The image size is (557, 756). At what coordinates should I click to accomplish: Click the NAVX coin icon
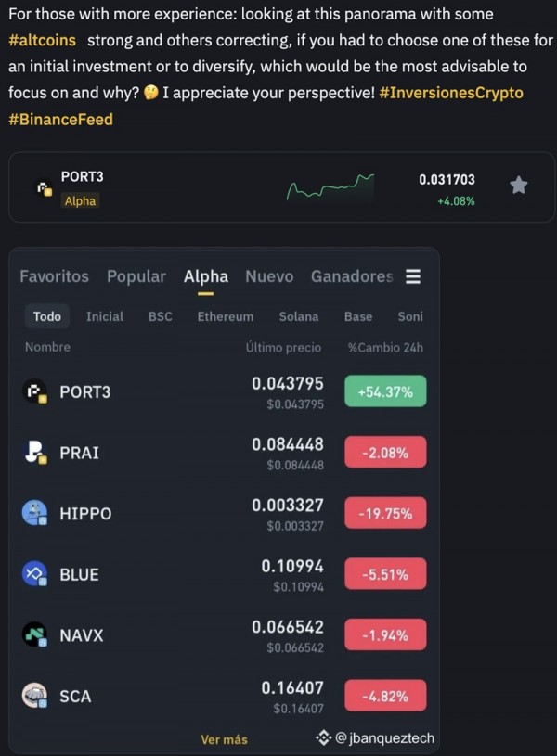pos(34,635)
